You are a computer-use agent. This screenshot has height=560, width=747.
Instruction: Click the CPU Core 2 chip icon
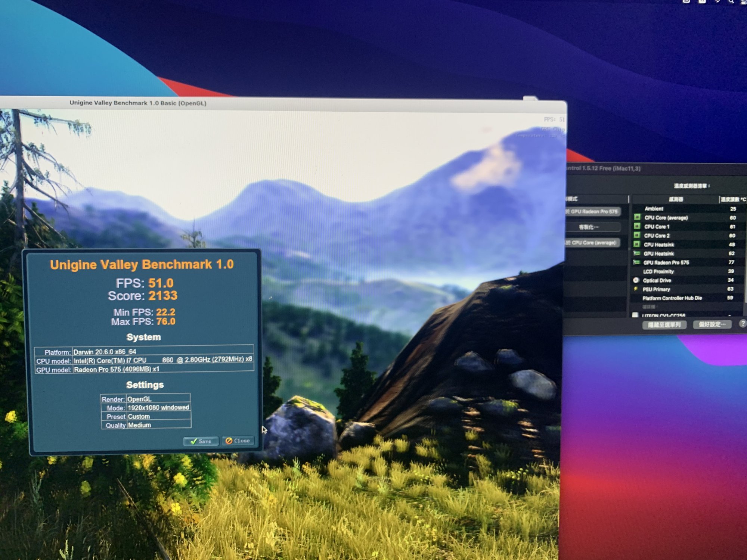637,235
